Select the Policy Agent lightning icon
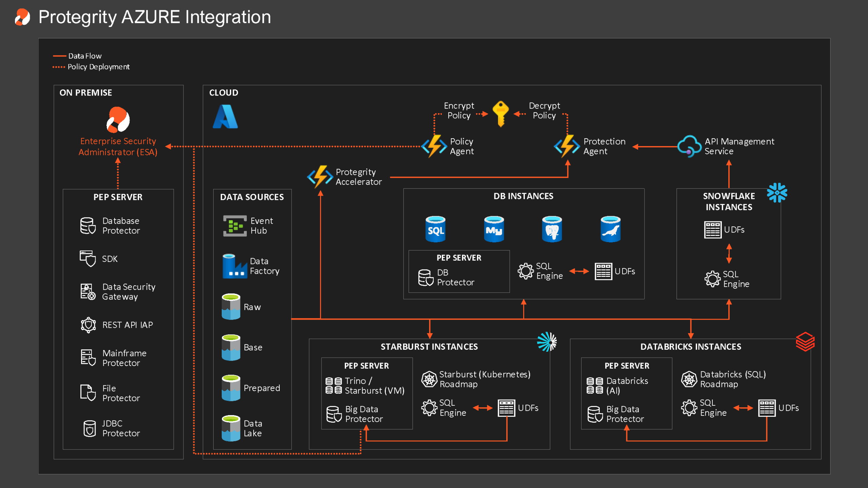 [434, 146]
